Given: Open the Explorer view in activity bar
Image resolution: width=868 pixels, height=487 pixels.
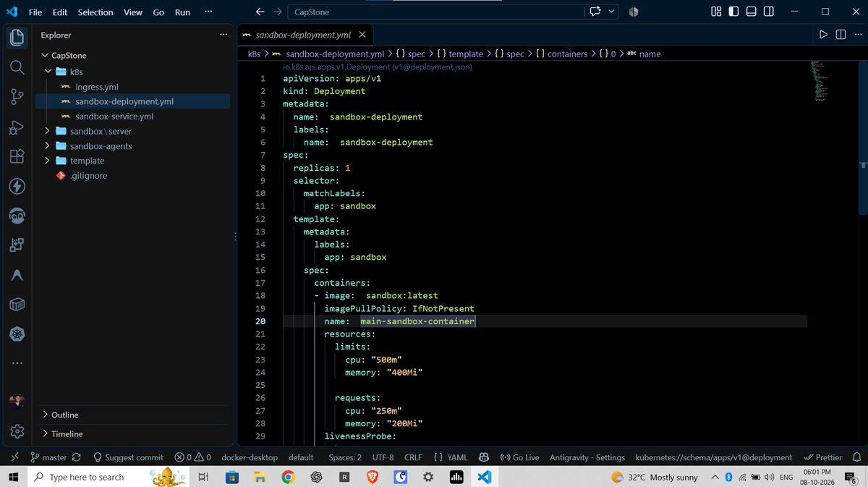Looking at the screenshot, I should point(17,37).
